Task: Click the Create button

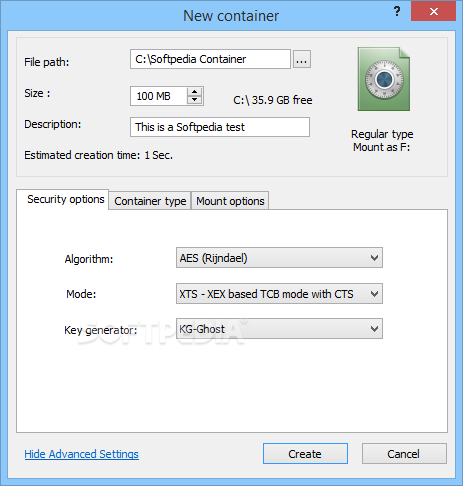Action: click(305, 454)
